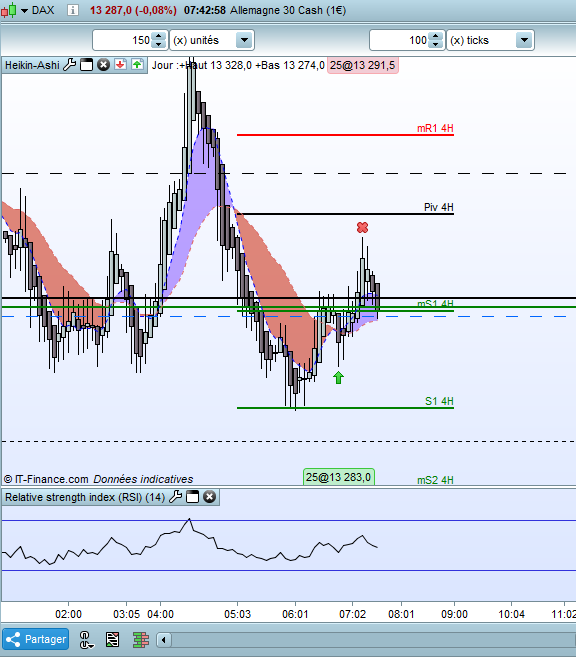Viewport: 576px width, 657px height.
Task: Click the 150 units input field
Action: pyautogui.click(x=123, y=40)
